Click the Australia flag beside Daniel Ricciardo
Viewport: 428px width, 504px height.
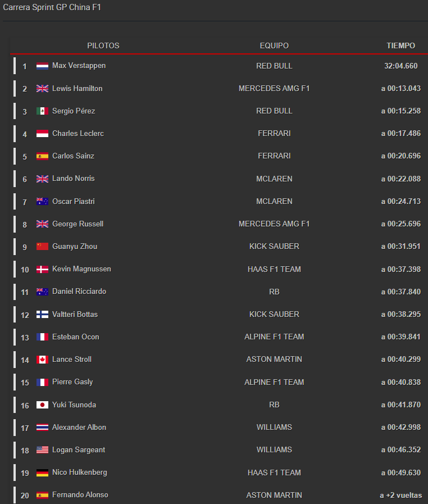[x=43, y=292]
